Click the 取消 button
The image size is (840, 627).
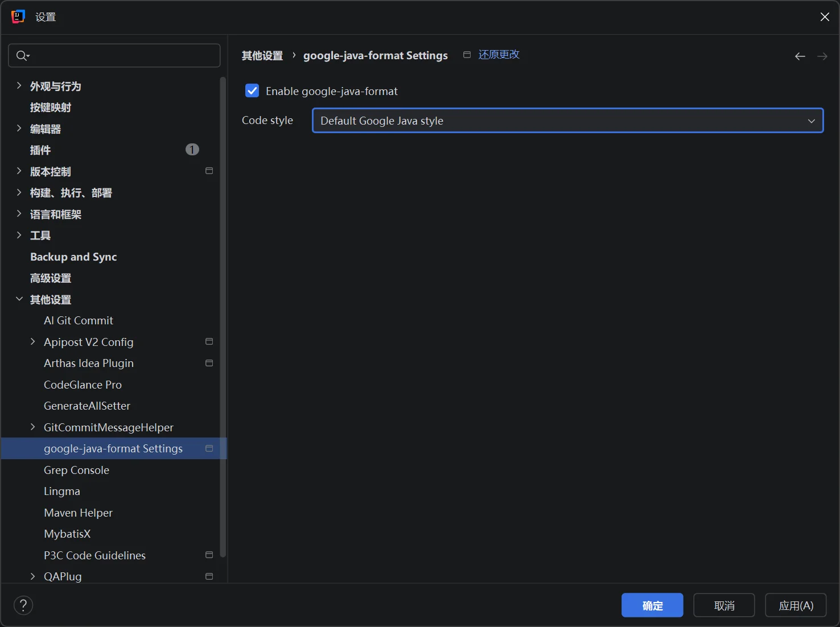coord(724,605)
